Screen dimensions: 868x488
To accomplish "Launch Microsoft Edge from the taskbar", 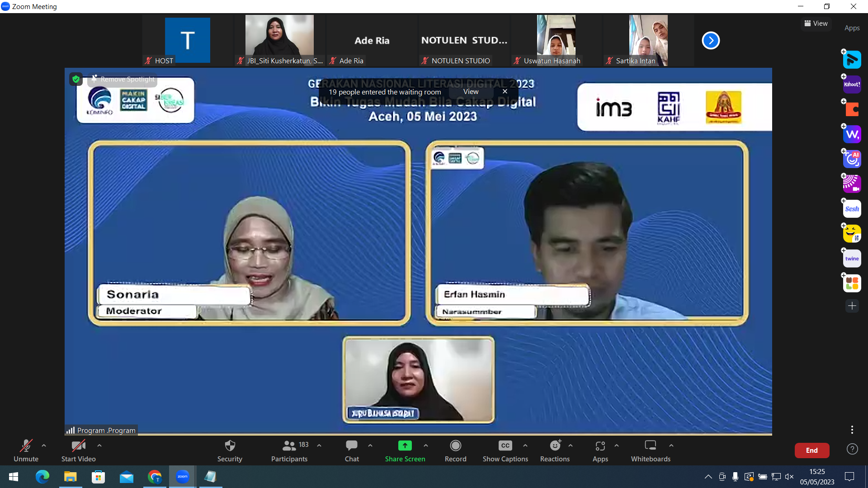I will [42, 477].
